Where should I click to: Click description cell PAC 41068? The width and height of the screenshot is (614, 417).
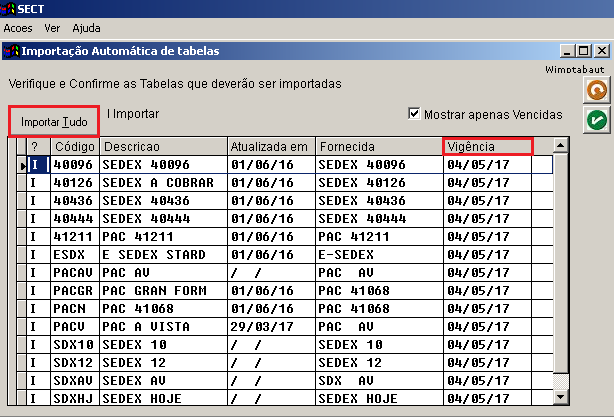pyautogui.click(x=163, y=309)
